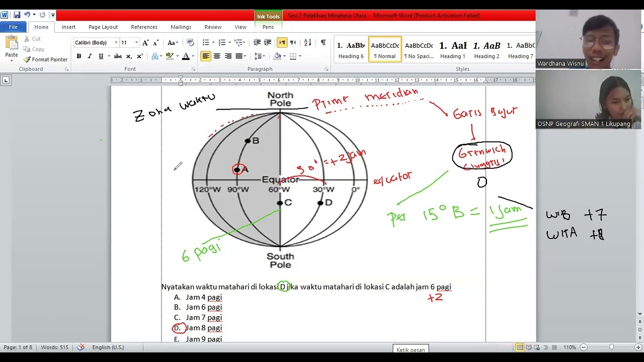Center align the paragraph
Image resolution: width=644 pixels, height=362 pixels.
click(x=217, y=56)
